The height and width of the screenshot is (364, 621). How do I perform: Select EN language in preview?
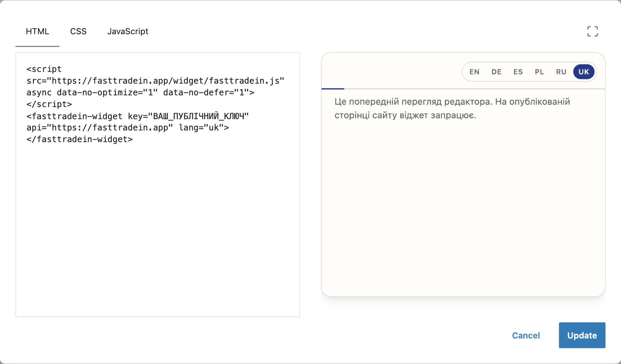pyautogui.click(x=474, y=72)
